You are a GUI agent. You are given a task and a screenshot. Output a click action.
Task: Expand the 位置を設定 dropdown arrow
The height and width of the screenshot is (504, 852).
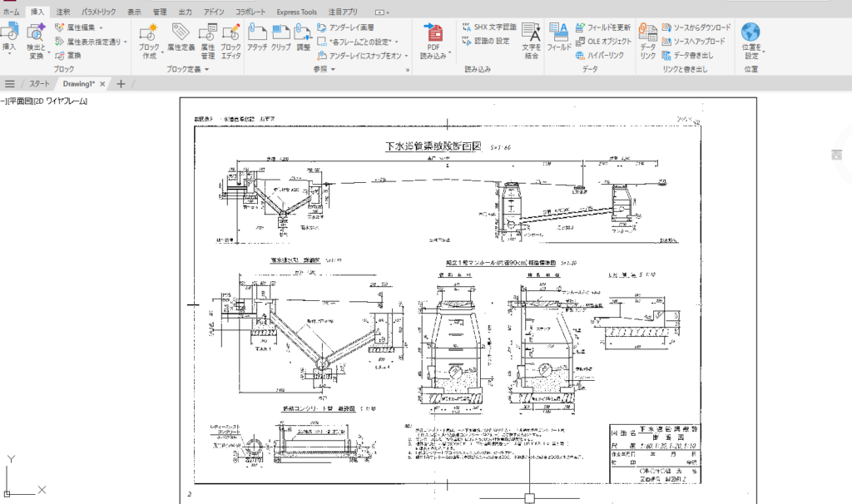764,52
